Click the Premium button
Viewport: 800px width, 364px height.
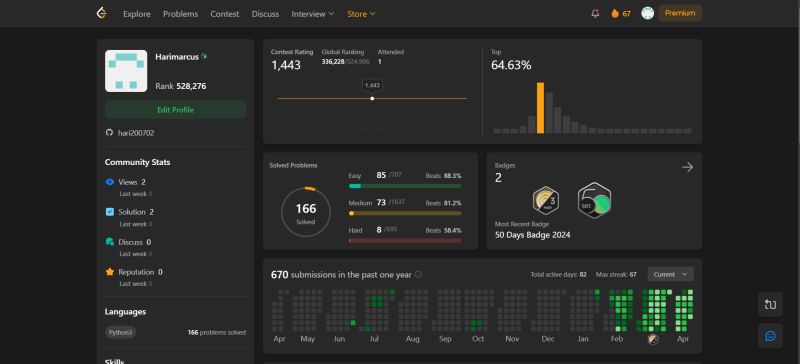pos(680,13)
